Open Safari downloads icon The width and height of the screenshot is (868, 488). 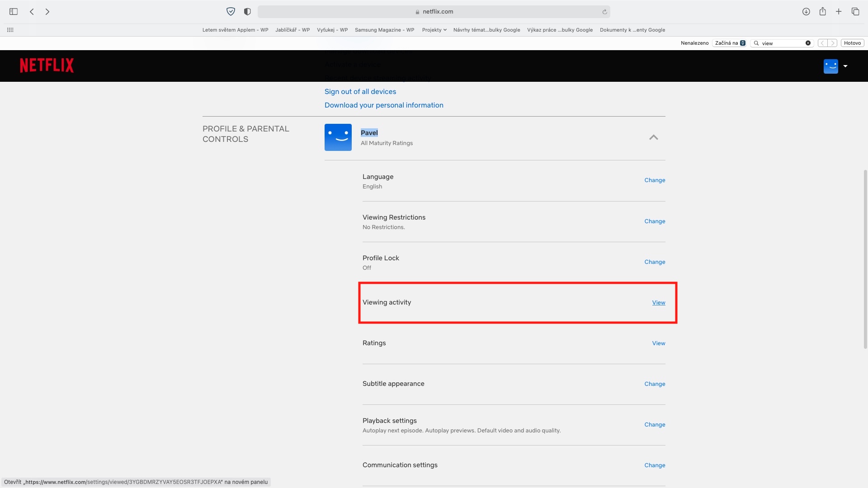806,12
